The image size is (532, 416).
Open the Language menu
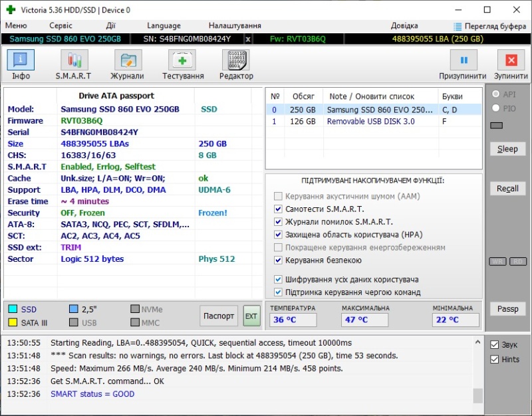point(164,26)
